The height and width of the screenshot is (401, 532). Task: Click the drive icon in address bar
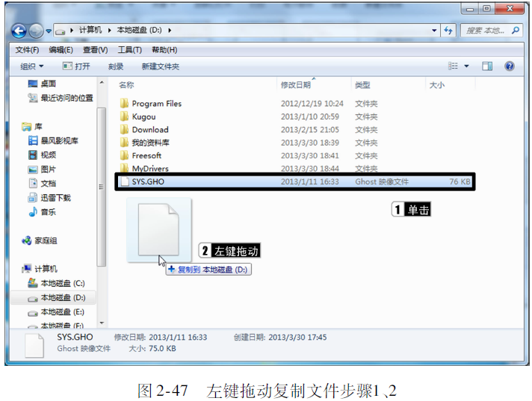point(60,31)
